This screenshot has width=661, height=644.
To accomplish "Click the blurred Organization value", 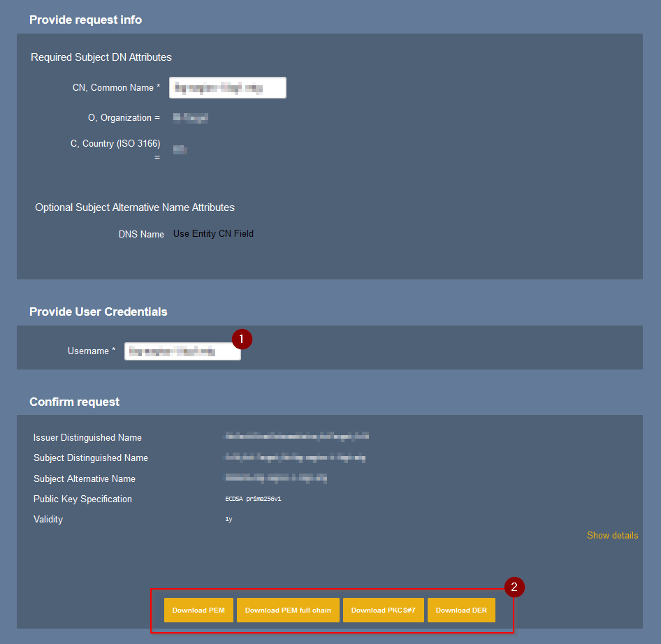I will (191, 118).
